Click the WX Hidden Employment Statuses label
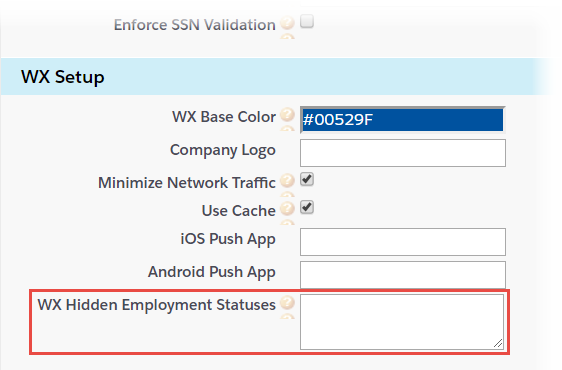 [157, 305]
